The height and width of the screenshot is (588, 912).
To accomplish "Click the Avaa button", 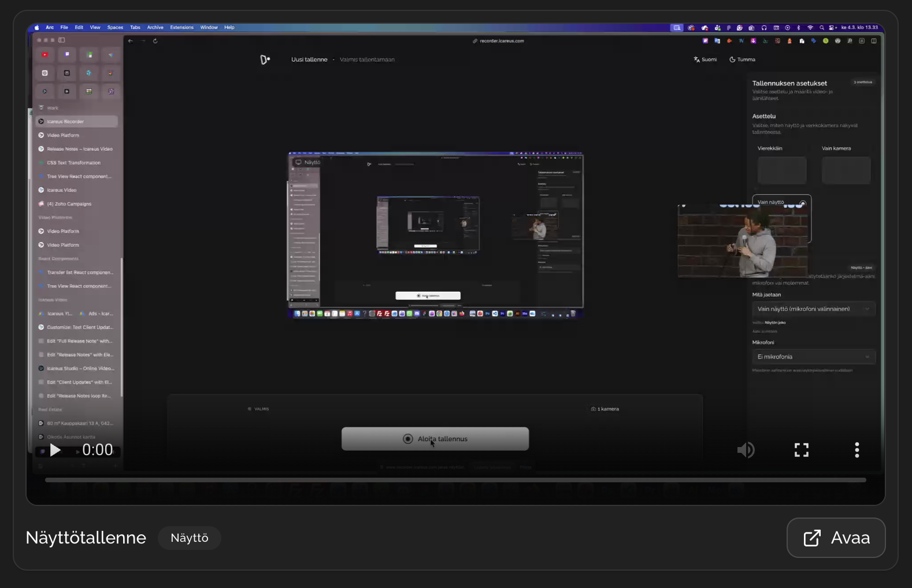I will point(836,538).
